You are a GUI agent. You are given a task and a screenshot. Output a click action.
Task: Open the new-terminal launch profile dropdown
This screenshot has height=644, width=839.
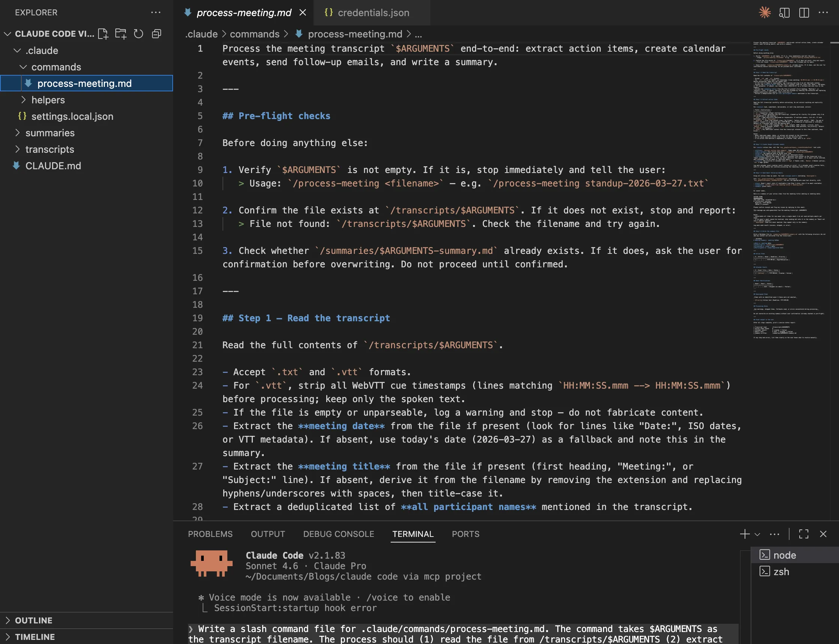click(x=757, y=534)
